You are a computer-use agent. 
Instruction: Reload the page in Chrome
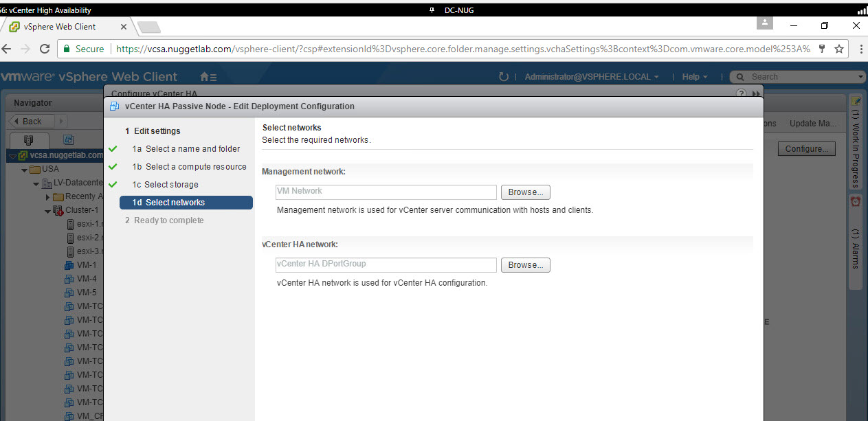(45, 49)
